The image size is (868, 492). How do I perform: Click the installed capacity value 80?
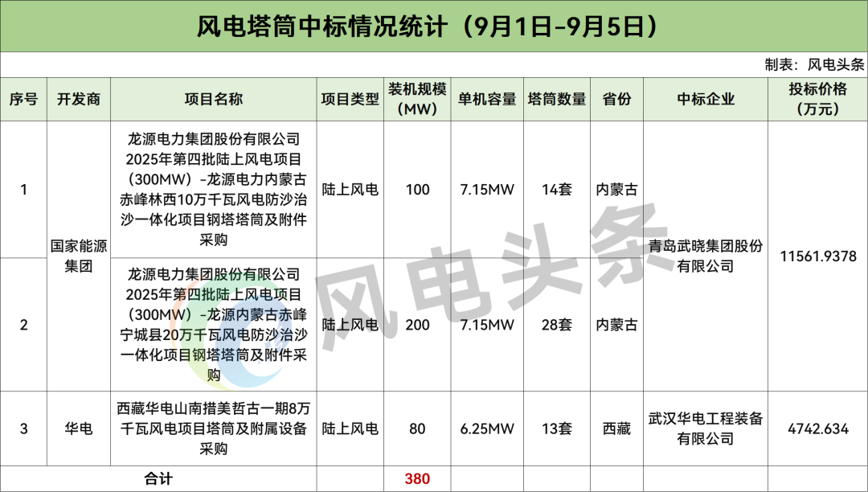point(417,428)
